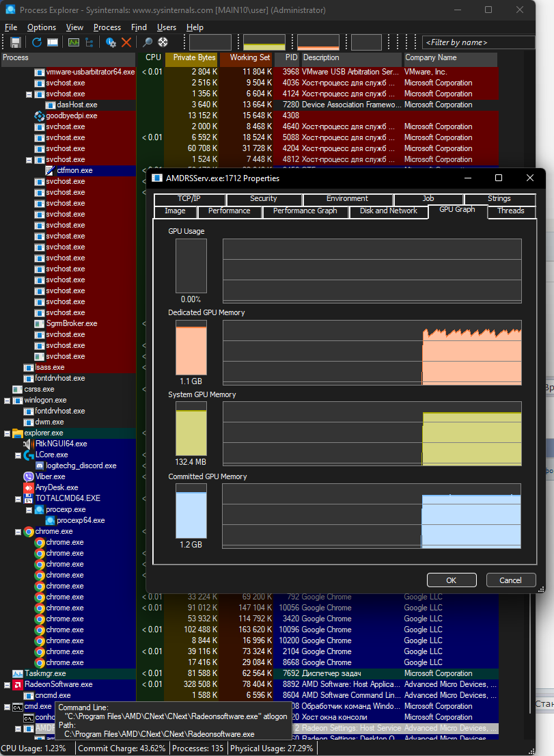Collapse the RadeonSoftware.exe tree node
The image size is (554, 756).
[8, 685]
